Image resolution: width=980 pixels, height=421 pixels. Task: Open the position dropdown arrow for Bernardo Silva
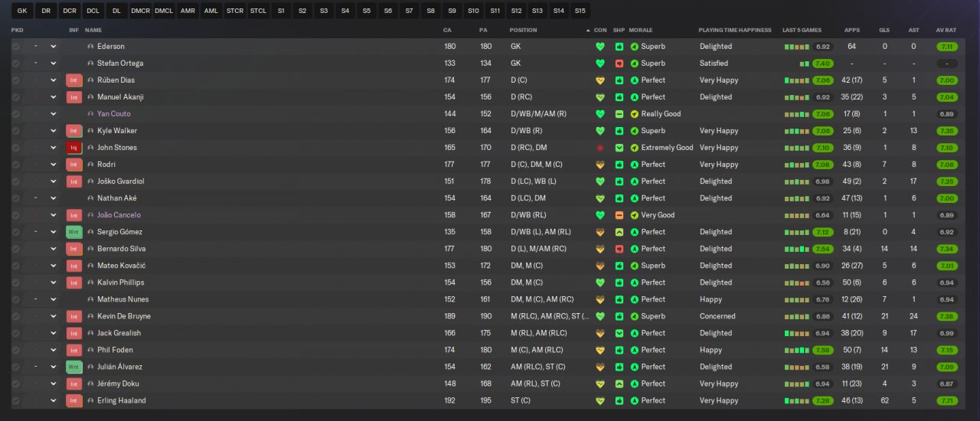tap(54, 249)
